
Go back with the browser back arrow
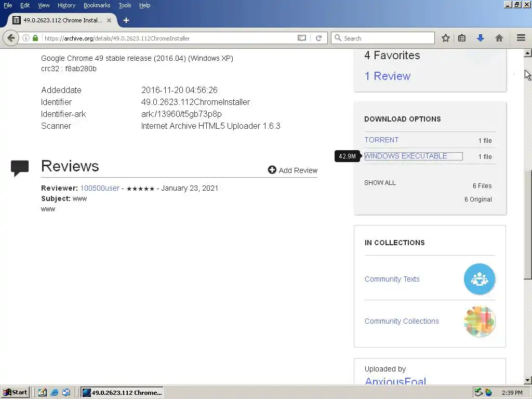click(x=11, y=38)
